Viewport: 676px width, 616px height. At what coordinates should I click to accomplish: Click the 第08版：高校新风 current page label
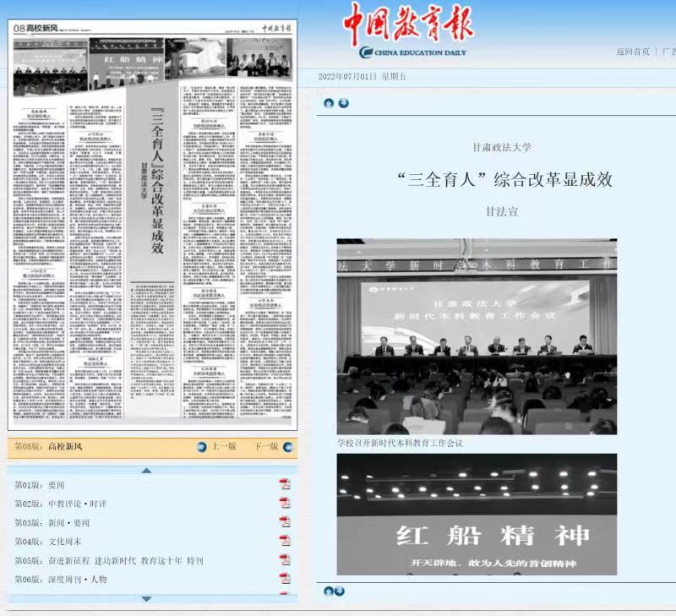pos(48,447)
